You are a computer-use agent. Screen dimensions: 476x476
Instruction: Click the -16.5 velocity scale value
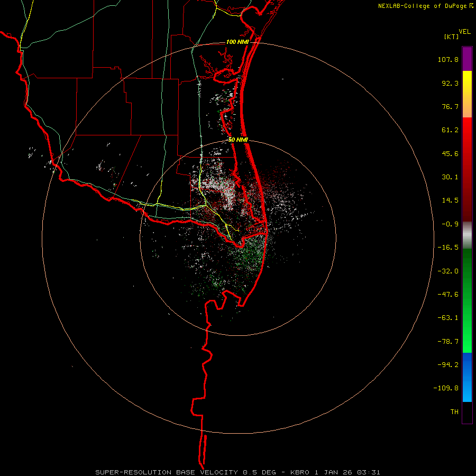(x=448, y=248)
